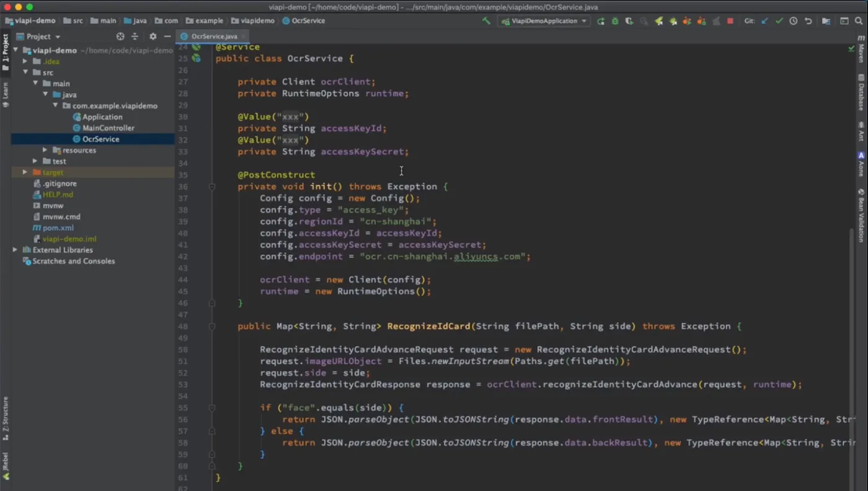Revert changes with the undo arrow
The image size is (868, 491).
(808, 20)
